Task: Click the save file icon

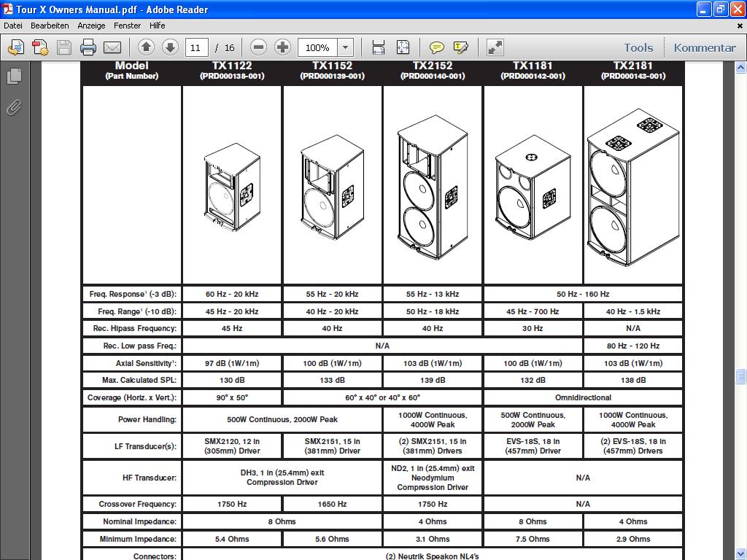Action: click(64, 47)
